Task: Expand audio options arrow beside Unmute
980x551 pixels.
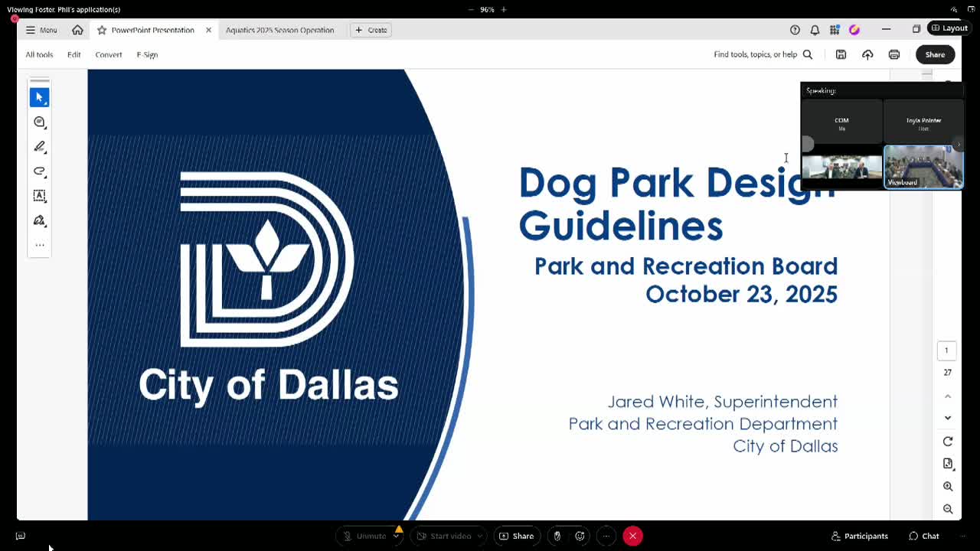Action: point(397,536)
